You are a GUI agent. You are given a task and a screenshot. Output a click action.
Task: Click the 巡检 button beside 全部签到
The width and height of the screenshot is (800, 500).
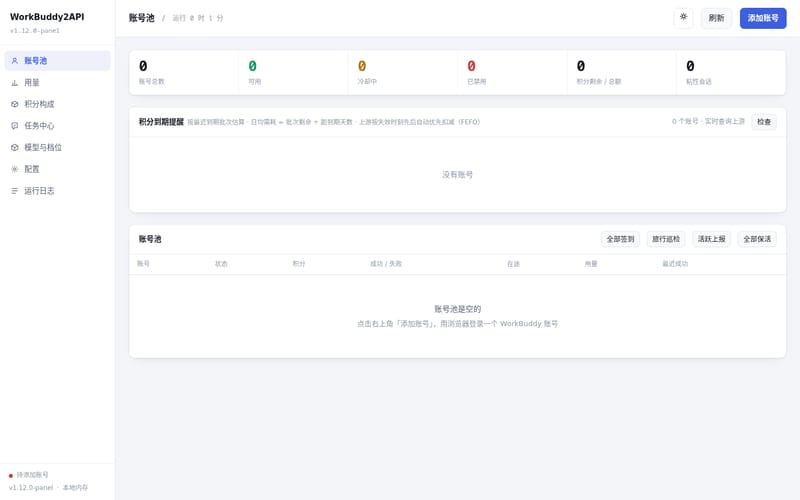(x=666, y=239)
